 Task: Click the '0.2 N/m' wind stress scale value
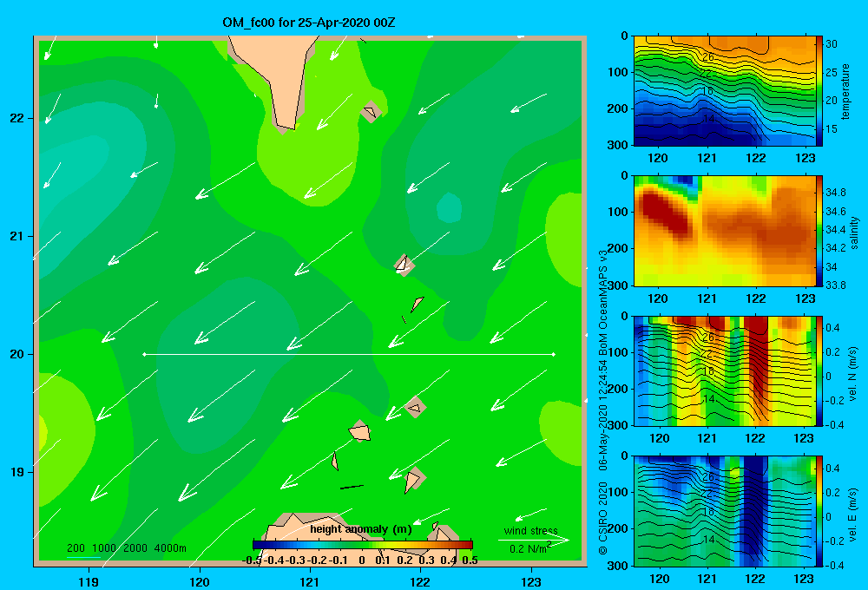[x=529, y=548]
